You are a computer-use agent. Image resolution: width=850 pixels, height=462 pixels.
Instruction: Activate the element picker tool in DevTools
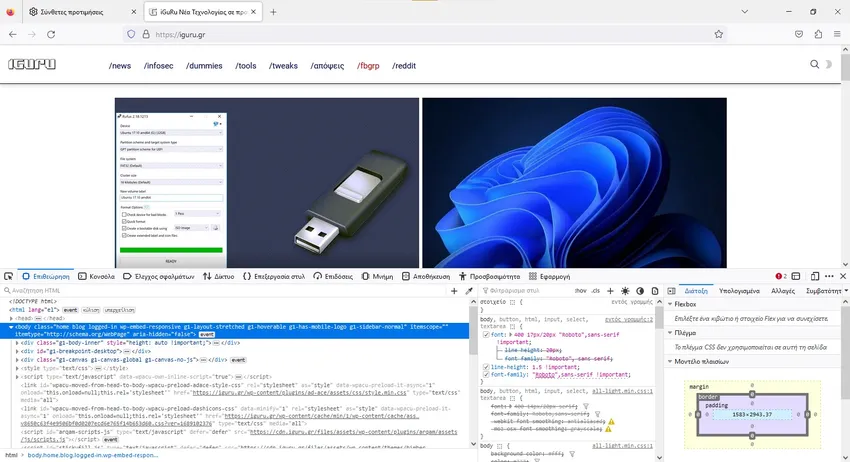[x=8, y=277]
